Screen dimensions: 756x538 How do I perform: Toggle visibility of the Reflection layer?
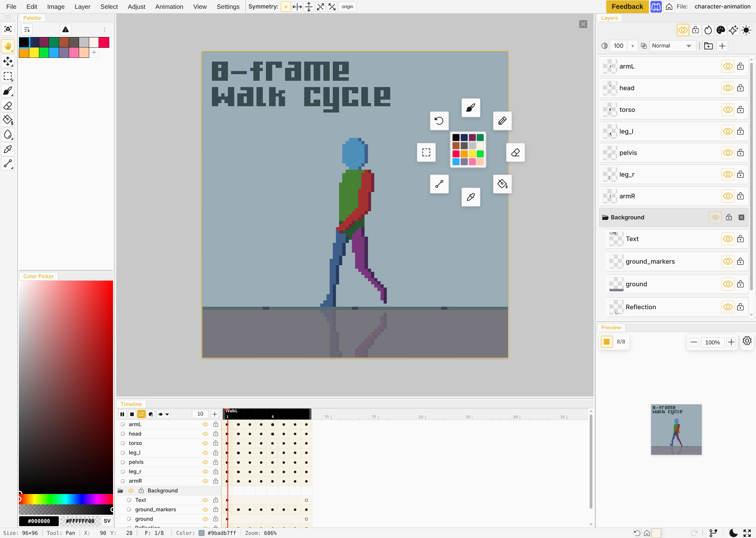click(x=727, y=307)
